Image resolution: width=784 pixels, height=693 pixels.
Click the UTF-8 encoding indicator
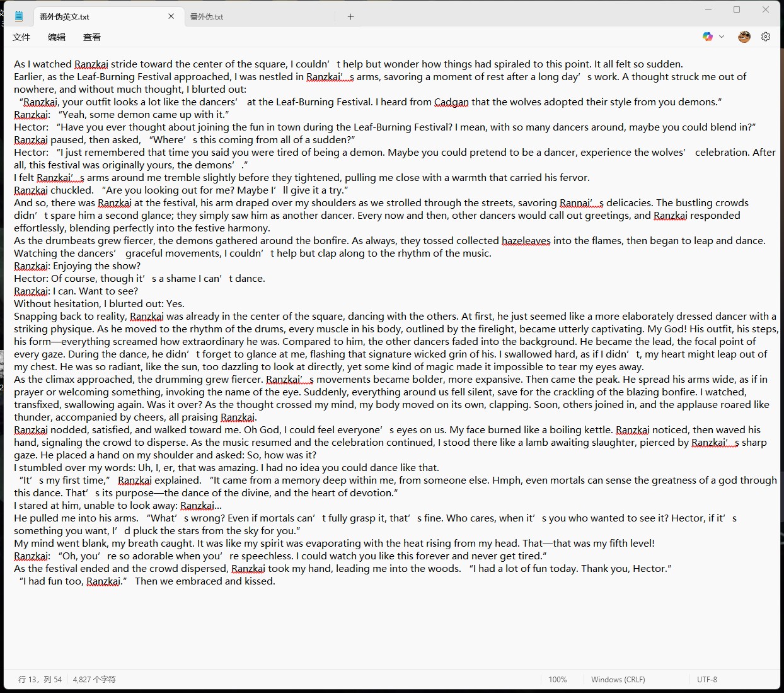tap(707, 679)
